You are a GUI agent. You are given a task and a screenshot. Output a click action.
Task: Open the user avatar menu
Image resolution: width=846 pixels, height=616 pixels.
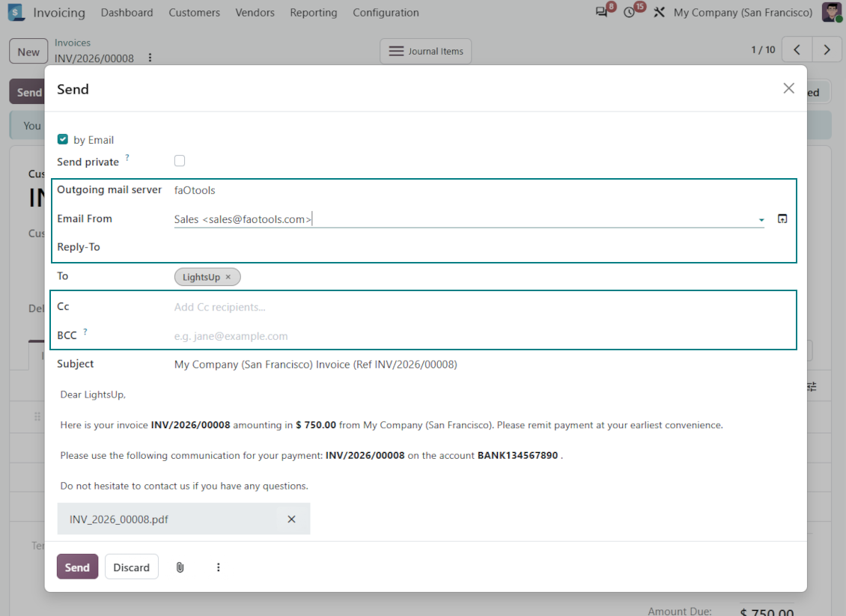(x=832, y=12)
